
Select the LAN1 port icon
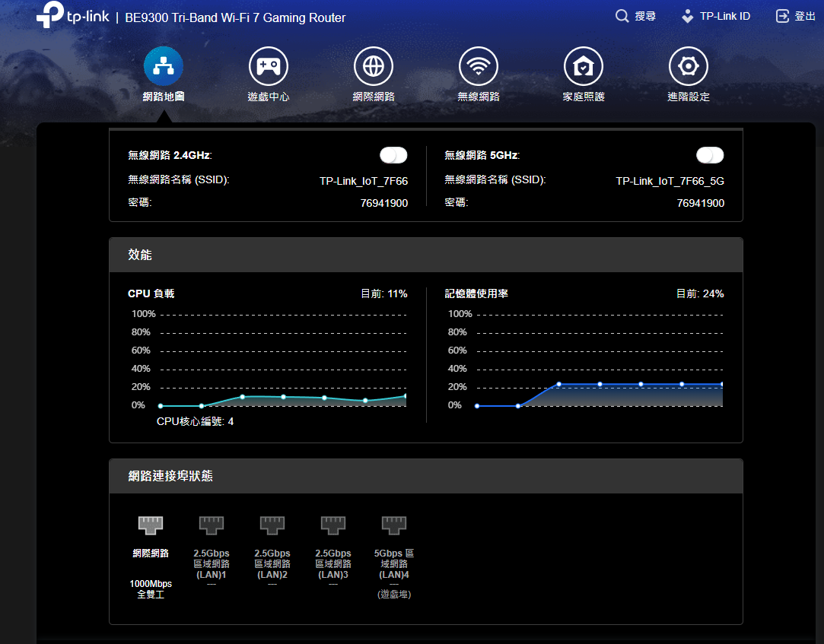[x=212, y=525]
